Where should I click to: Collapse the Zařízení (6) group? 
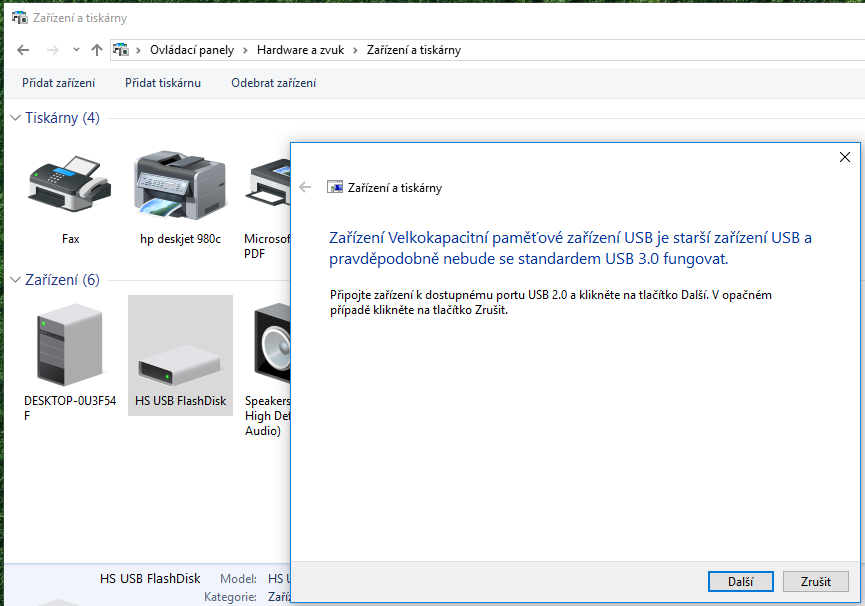click(15, 280)
